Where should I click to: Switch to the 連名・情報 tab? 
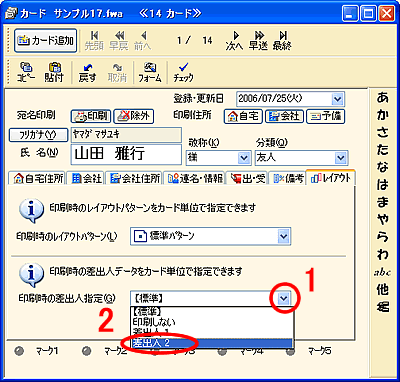click(x=195, y=179)
